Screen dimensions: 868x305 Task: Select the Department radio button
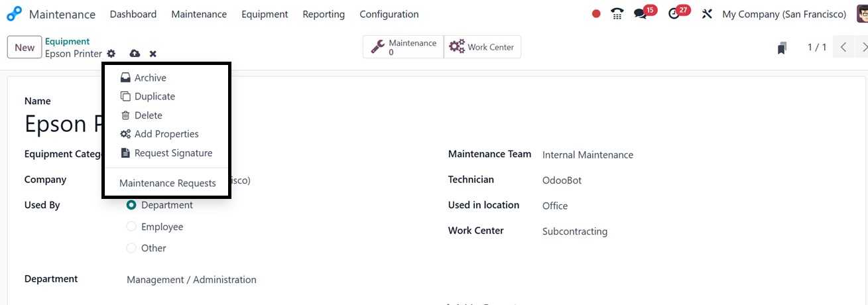click(x=131, y=206)
